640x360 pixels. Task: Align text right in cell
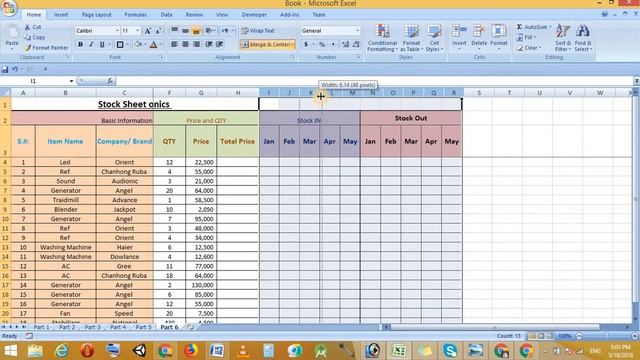click(x=196, y=44)
